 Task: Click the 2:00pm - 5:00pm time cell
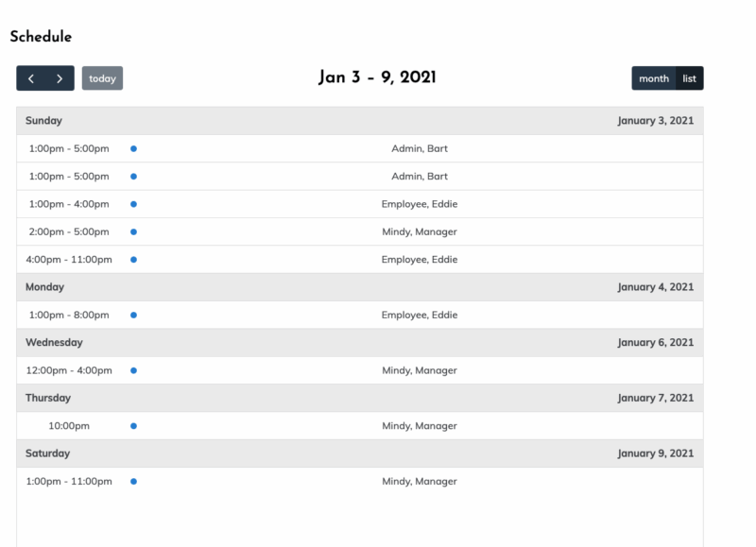point(69,231)
